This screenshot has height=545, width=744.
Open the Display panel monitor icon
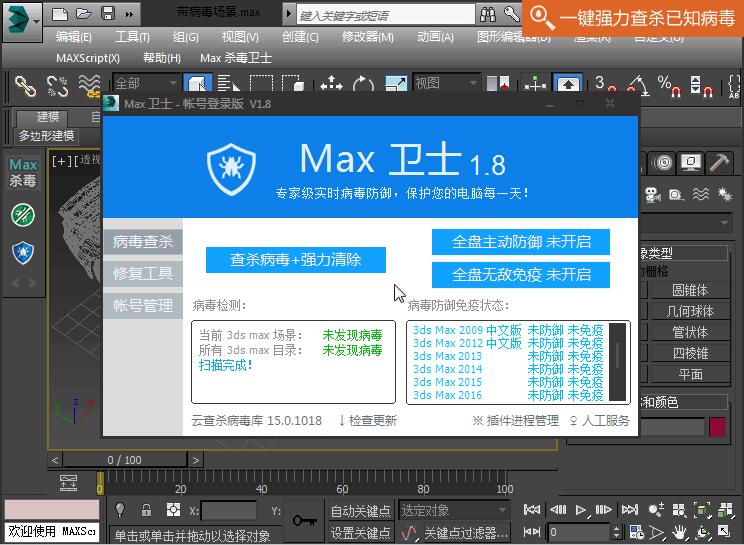(691, 163)
